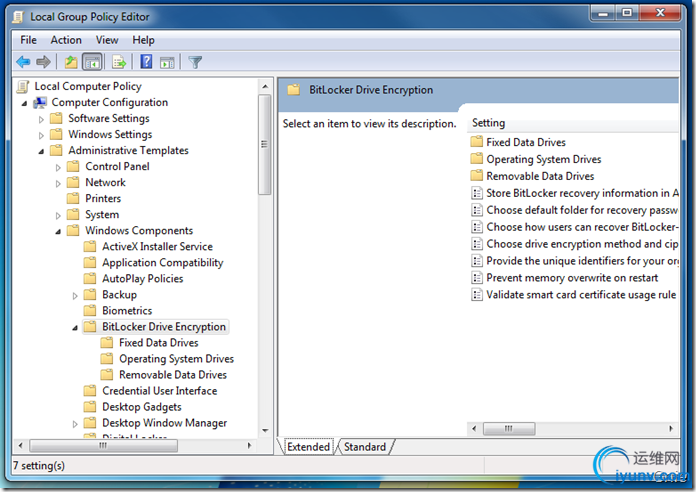Click Local Computer Policy root icon

pyautogui.click(x=23, y=86)
